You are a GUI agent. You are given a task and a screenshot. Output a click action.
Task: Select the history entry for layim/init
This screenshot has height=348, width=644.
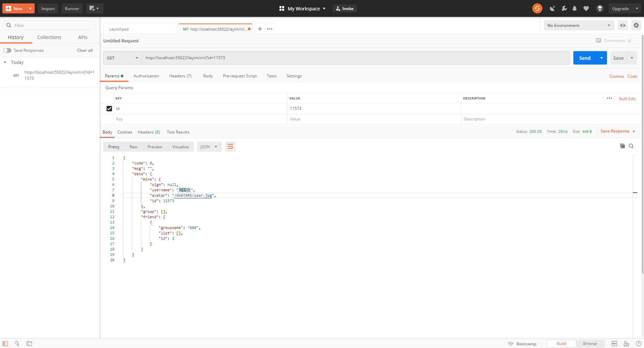(x=50, y=75)
